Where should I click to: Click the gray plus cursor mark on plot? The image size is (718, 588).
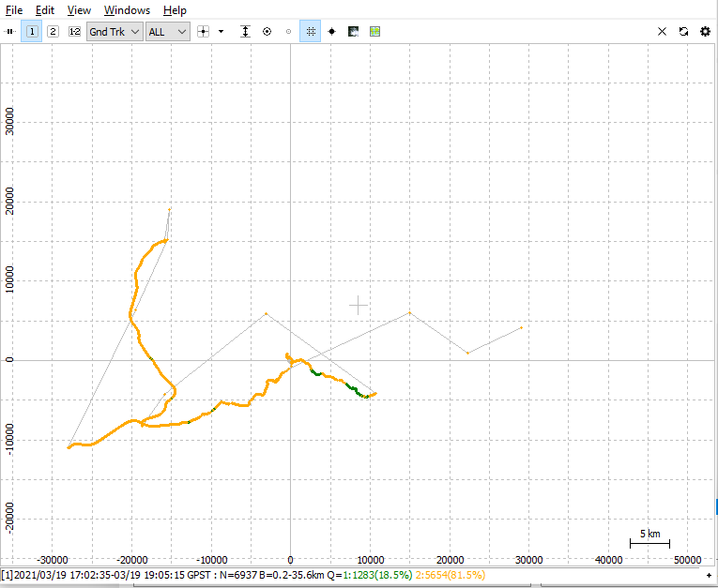click(359, 305)
